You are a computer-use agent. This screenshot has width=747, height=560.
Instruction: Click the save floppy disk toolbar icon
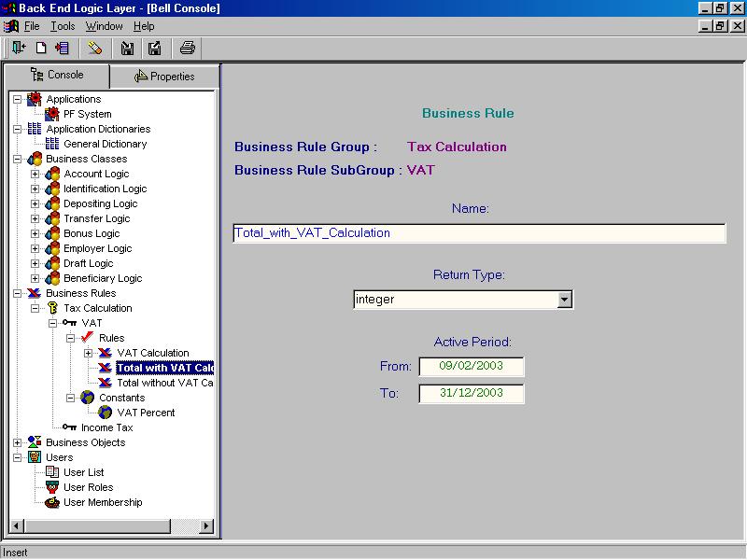(x=127, y=49)
